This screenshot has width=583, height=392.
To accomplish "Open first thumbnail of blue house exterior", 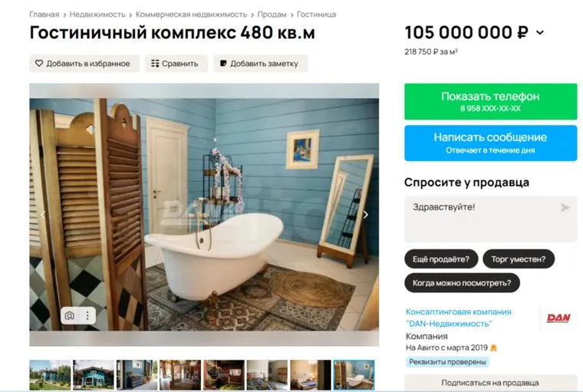I will (50, 375).
